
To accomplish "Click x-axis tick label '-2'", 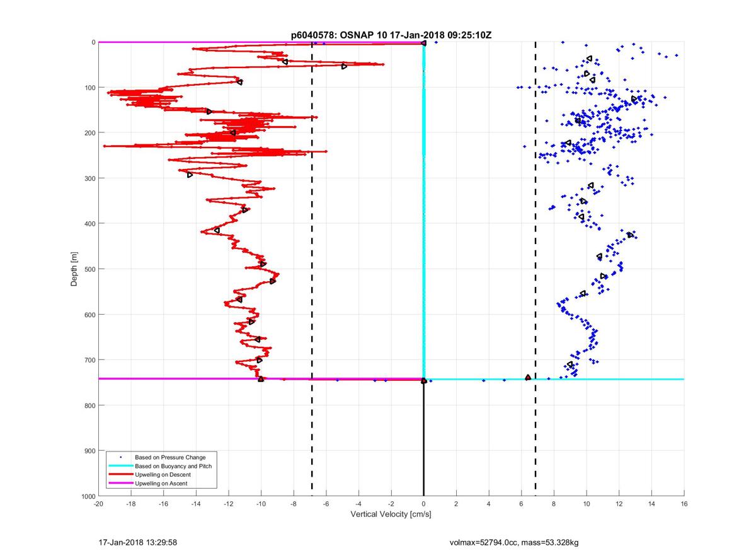I will pyautogui.click(x=391, y=504).
